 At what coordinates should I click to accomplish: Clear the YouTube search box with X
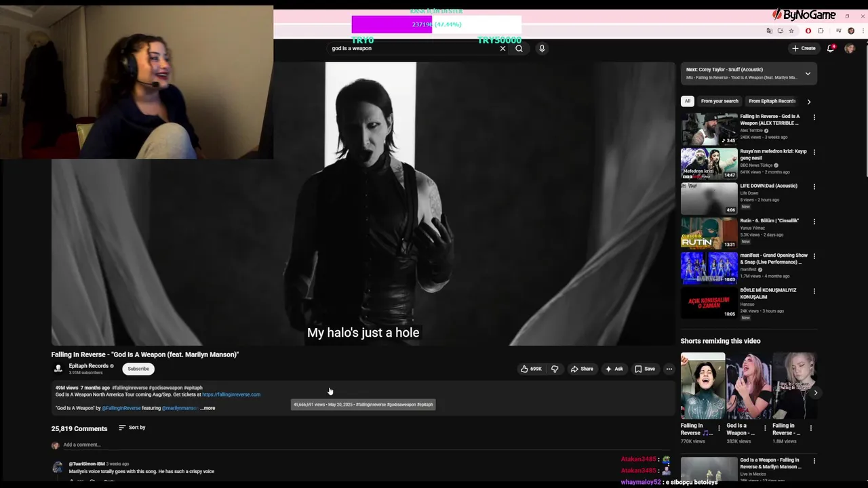click(x=502, y=49)
